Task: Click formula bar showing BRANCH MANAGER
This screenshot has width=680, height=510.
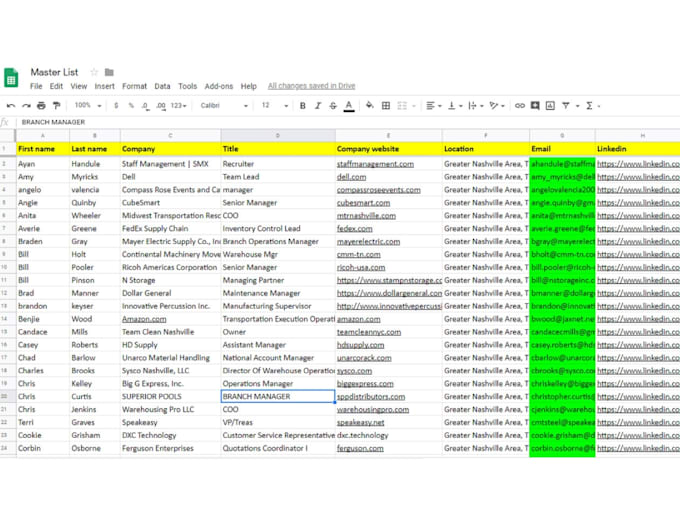Action: (x=347, y=122)
